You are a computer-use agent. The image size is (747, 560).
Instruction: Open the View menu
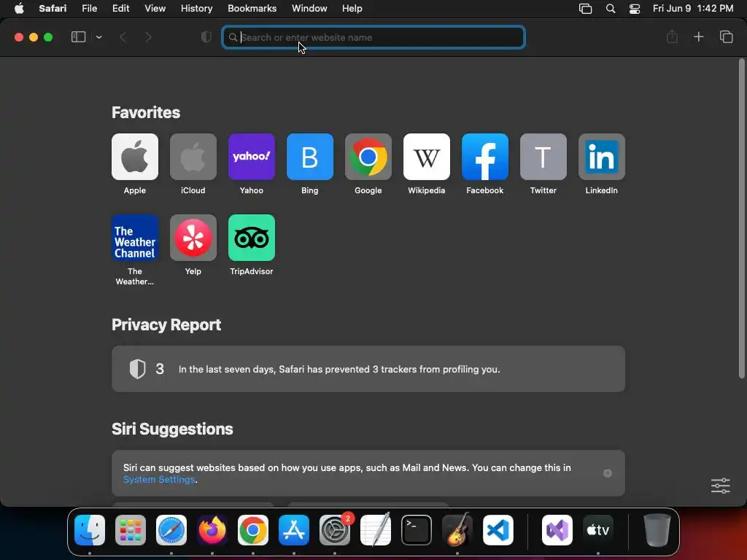pyautogui.click(x=155, y=9)
